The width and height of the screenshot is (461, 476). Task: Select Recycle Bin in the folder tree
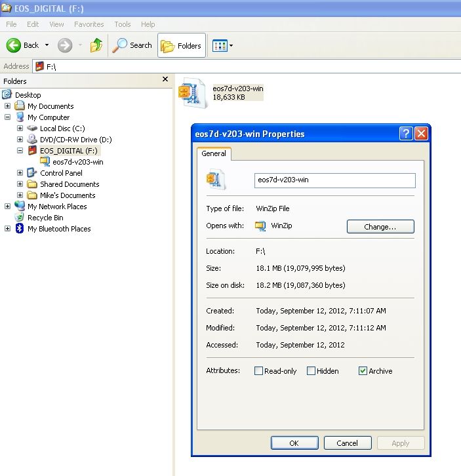[45, 218]
